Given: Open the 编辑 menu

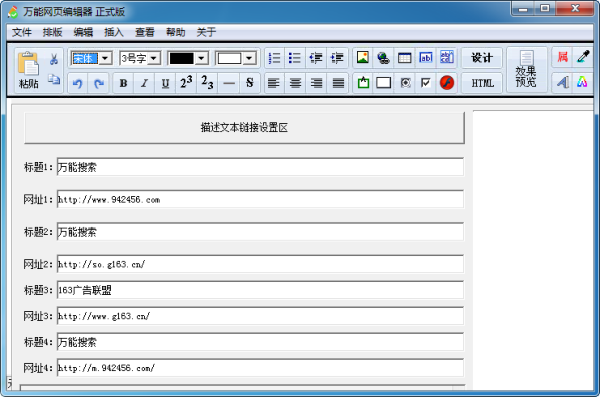Looking at the screenshot, I should [83, 33].
